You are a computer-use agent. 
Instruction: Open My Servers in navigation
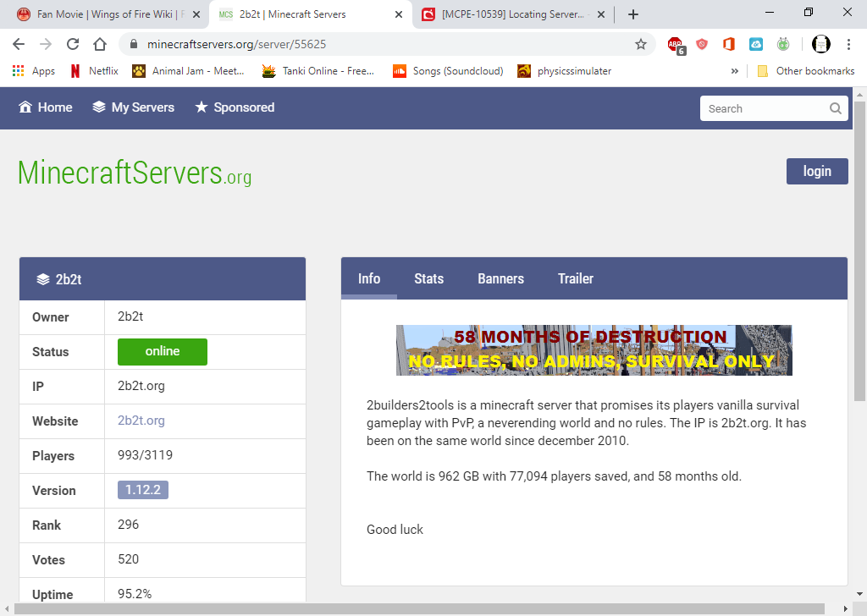pos(133,107)
